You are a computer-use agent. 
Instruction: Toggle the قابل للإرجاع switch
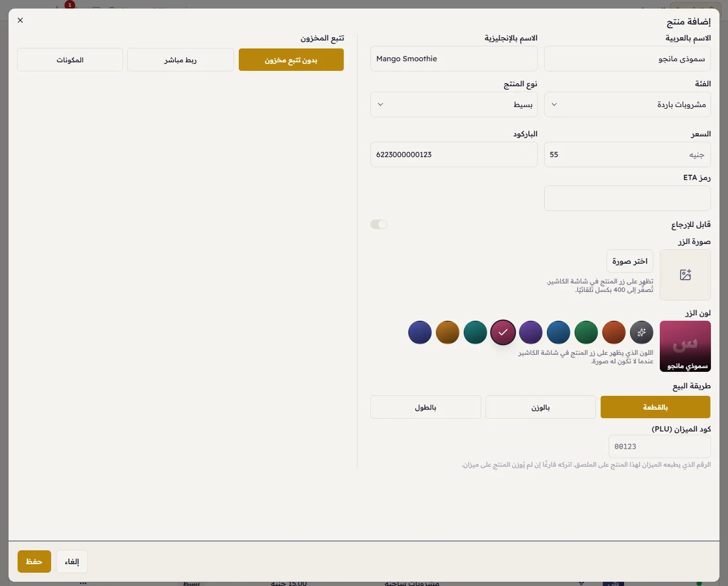(379, 224)
